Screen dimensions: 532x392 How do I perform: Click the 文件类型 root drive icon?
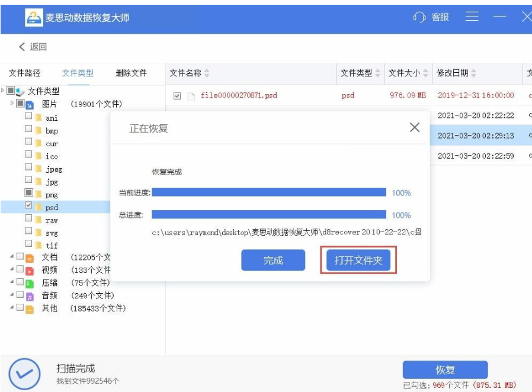[x=20, y=92]
